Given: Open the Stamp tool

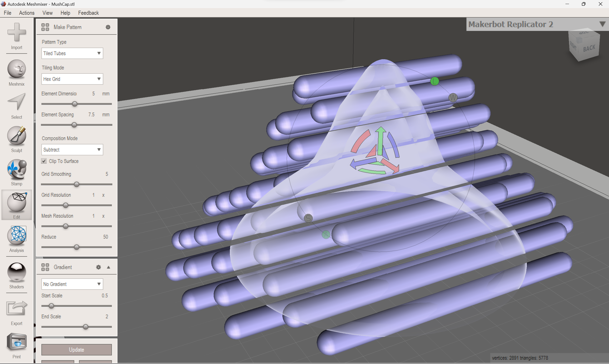Looking at the screenshot, I should coord(16,169).
